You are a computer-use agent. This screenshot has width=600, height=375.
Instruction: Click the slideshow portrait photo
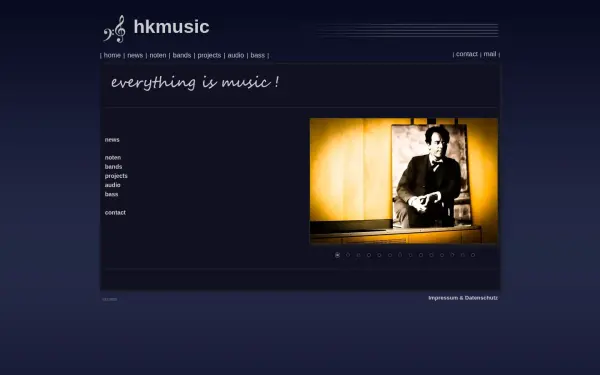(x=404, y=181)
